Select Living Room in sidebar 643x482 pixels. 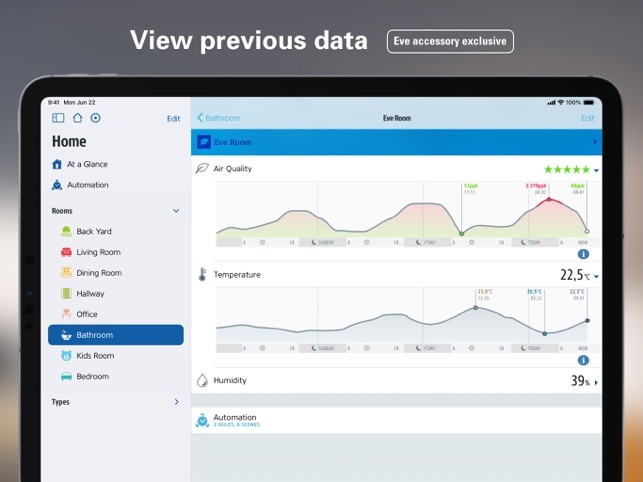coord(98,252)
